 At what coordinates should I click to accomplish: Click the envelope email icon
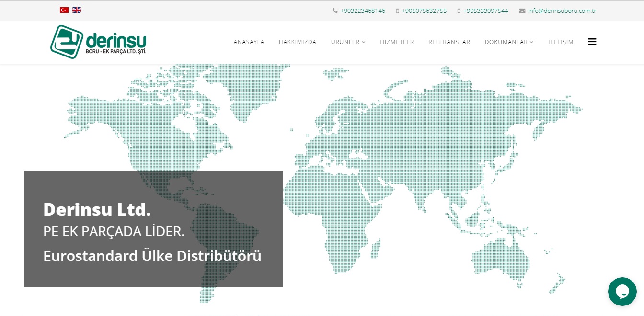[522, 11]
